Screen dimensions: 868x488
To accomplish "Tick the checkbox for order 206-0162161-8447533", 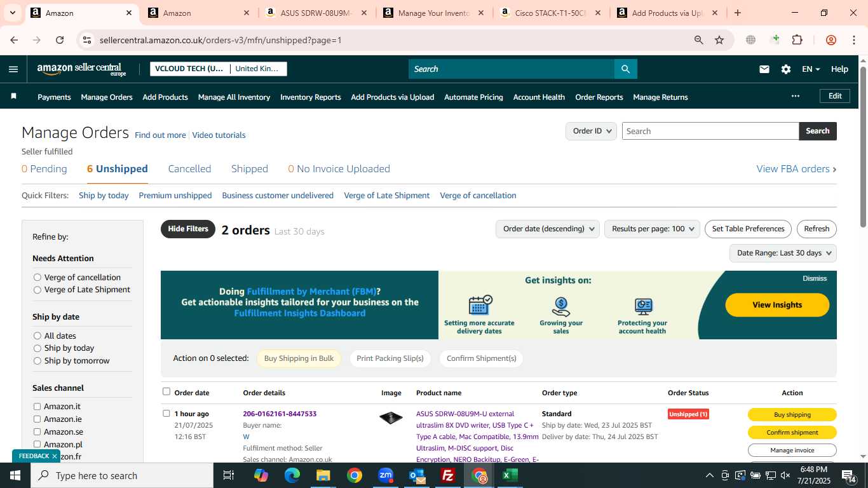I will coord(166,413).
